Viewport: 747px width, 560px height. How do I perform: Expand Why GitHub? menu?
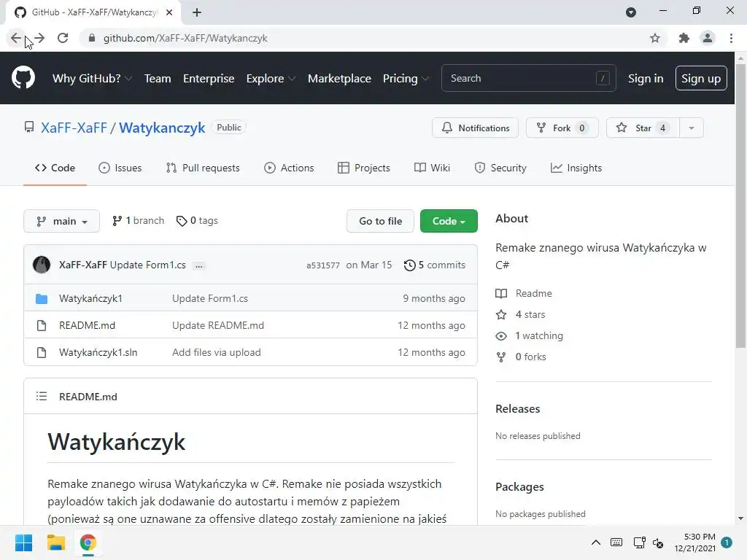(92, 78)
